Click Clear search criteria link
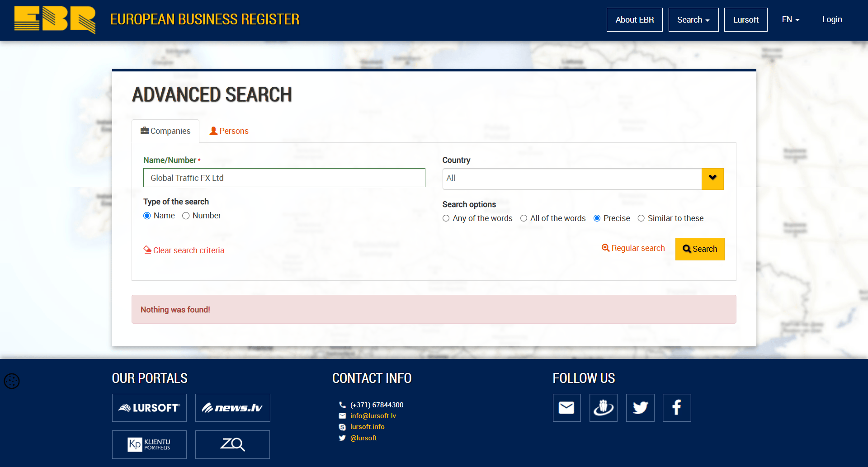The image size is (868, 467). [x=184, y=250]
